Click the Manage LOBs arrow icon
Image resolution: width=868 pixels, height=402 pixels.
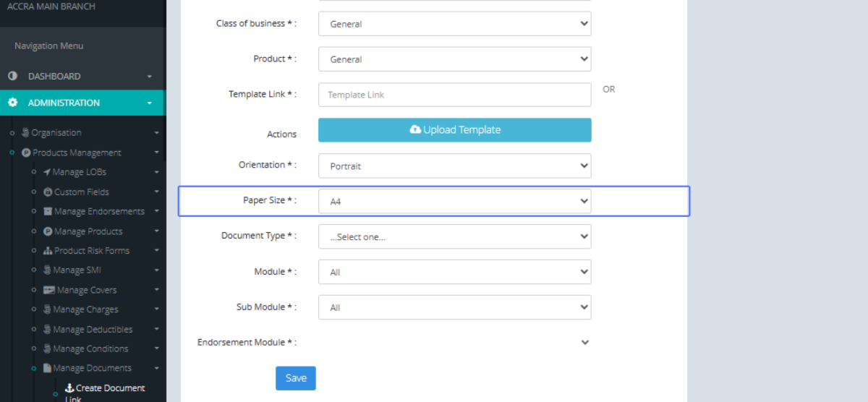pos(47,172)
